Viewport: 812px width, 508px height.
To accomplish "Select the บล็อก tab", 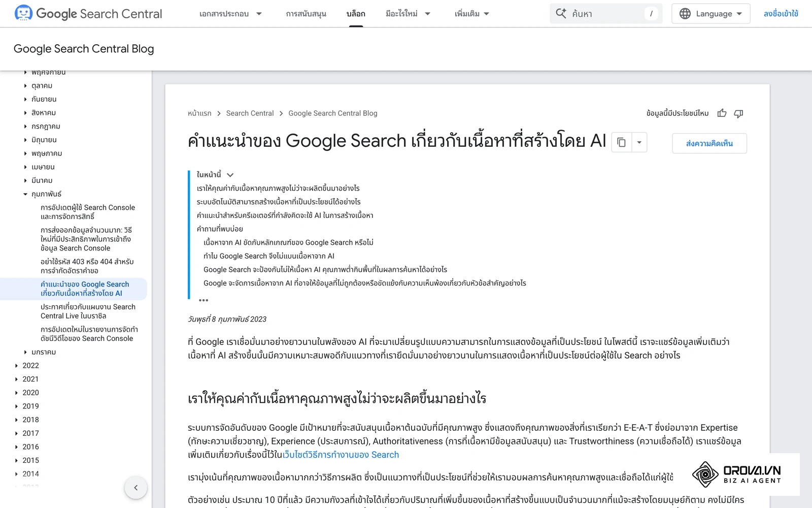I will click(x=356, y=14).
